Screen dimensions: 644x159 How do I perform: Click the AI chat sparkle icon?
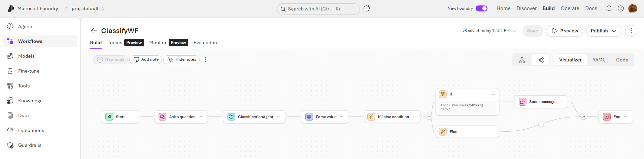pyautogui.click(x=367, y=8)
